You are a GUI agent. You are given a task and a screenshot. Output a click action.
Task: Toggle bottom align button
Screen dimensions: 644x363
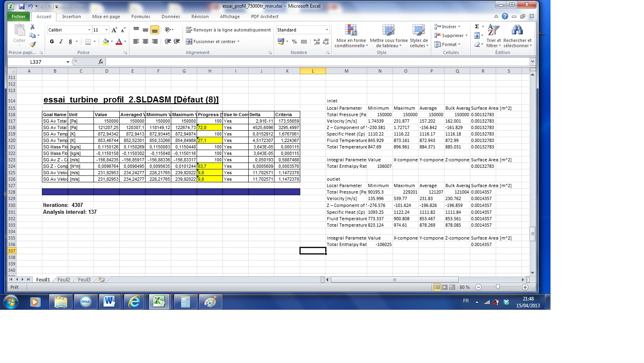click(x=155, y=30)
